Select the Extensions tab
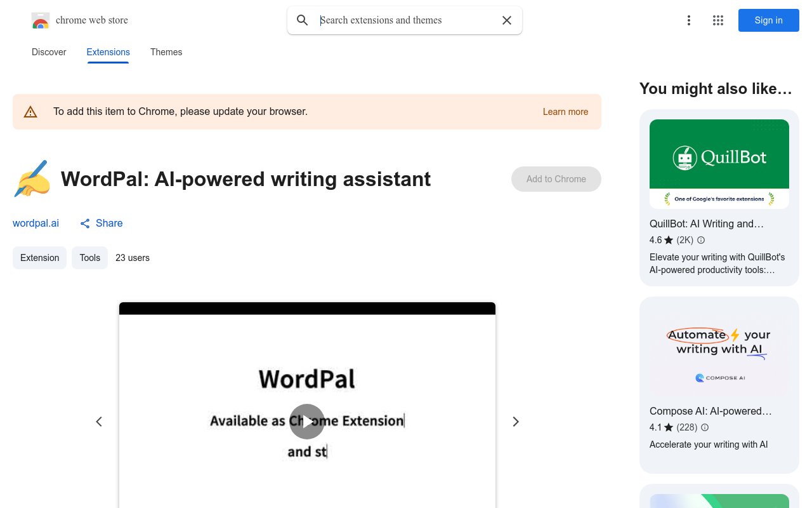 point(108,52)
